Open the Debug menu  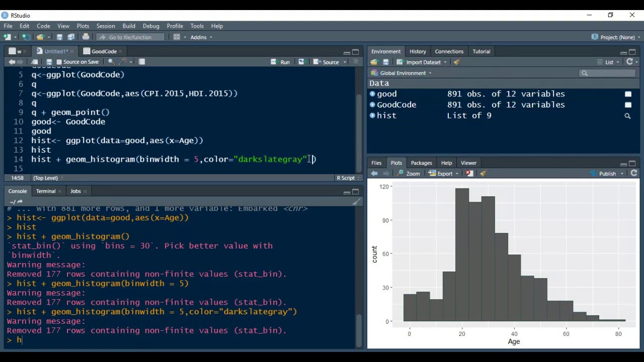click(x=151, y=26)
